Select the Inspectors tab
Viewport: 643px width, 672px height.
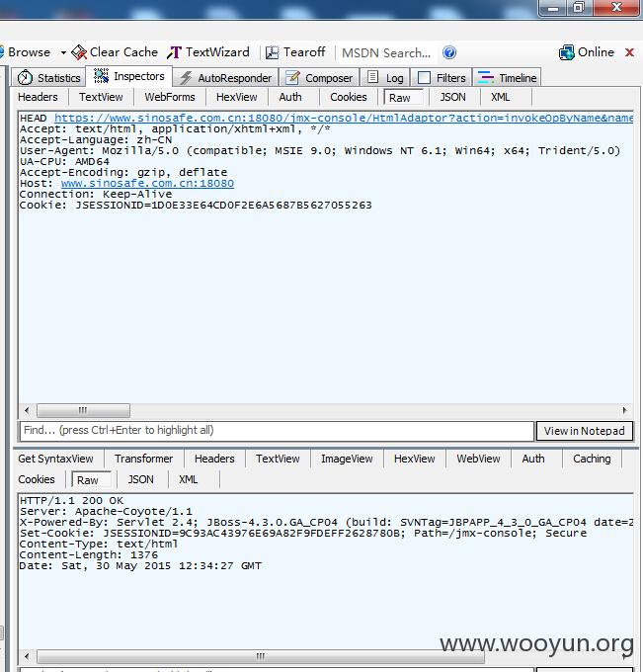(x=129, y=76)
